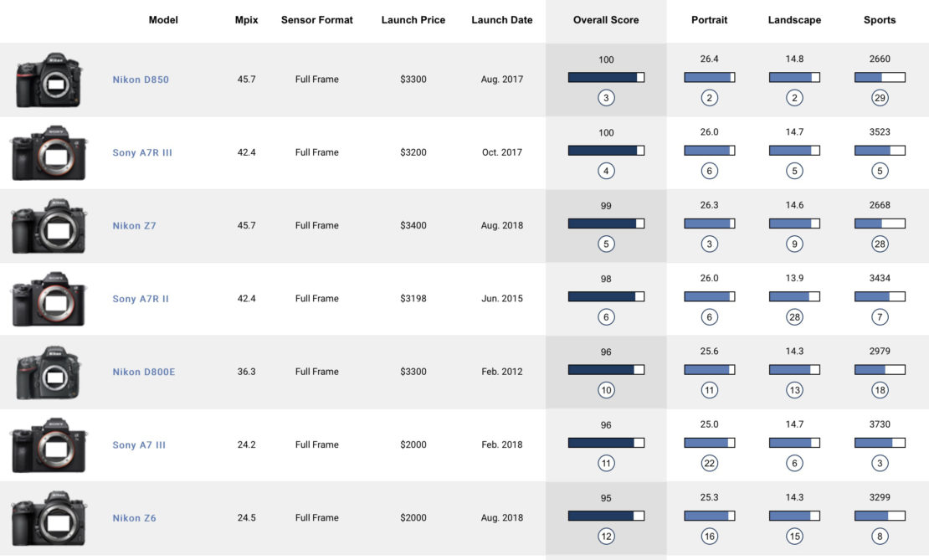Sort by Sports column header

tap(880, 20)
